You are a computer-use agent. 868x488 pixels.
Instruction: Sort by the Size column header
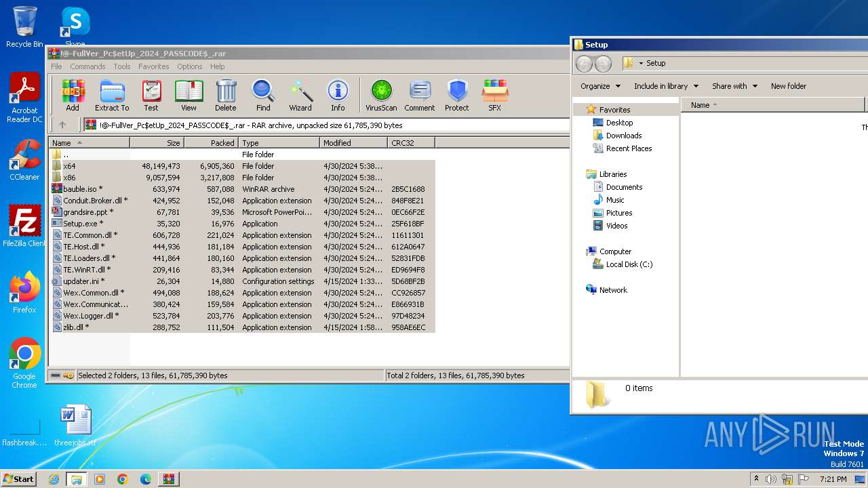point(157,143)
